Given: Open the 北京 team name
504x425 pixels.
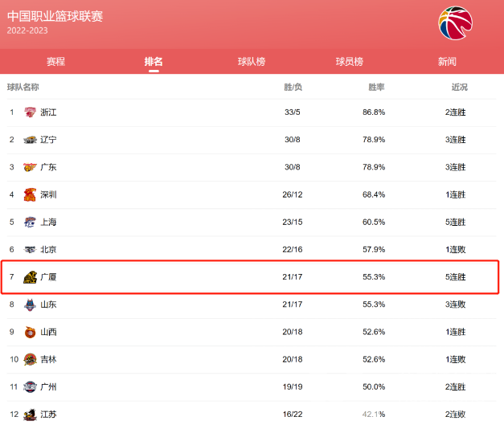Looking at the screenshot, I should 48,250.
